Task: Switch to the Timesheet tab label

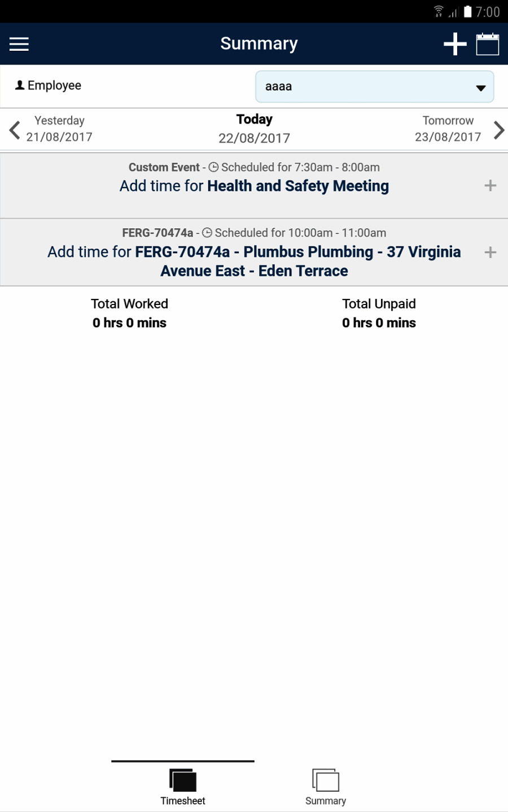Action: click(183, 801)
